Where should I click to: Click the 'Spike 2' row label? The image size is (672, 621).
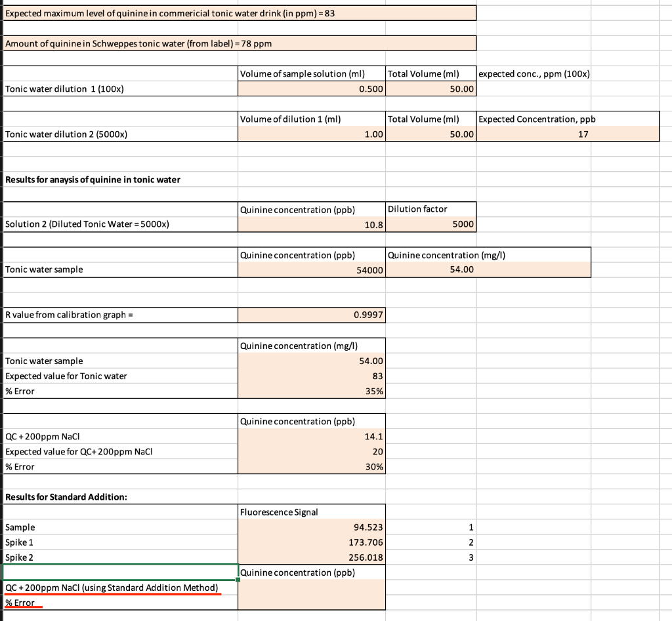click(x=19, y=557)
